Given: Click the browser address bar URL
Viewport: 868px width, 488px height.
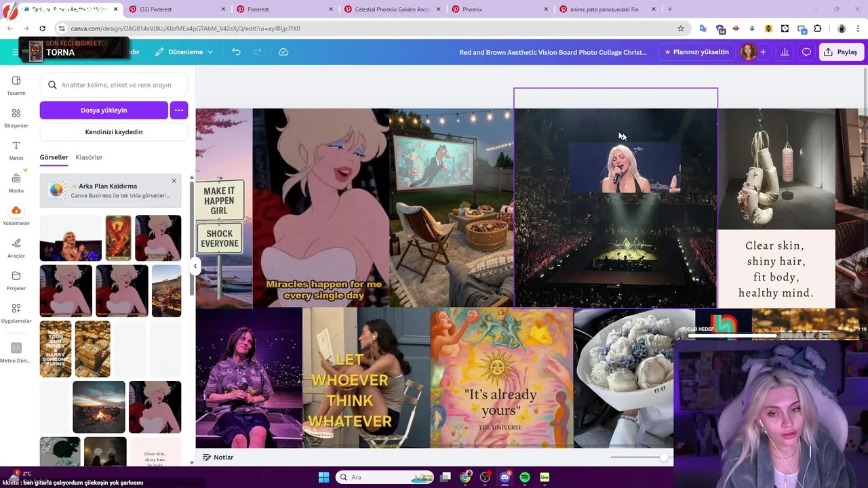Looking at the screenshot, I should tap(185, 28).
